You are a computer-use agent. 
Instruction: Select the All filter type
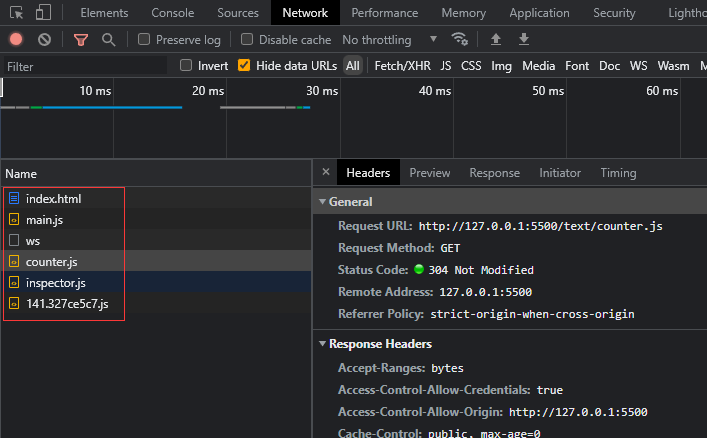click(x=353, y=66)
